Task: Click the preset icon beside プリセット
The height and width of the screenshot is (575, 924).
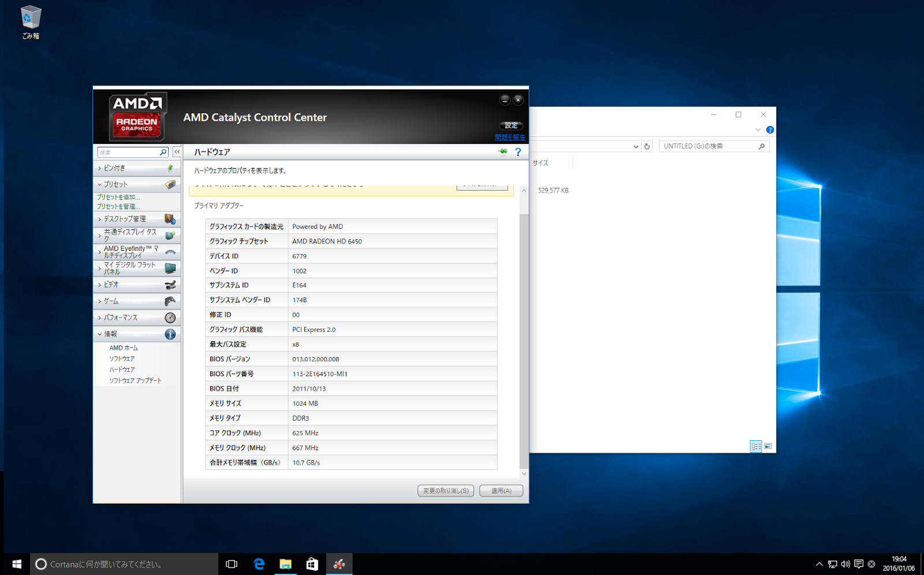Action: tap(170, 184)
